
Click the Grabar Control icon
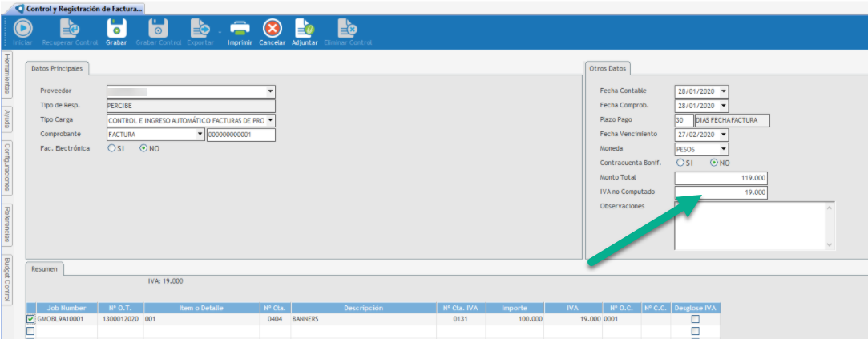click(x=158, y=29)
